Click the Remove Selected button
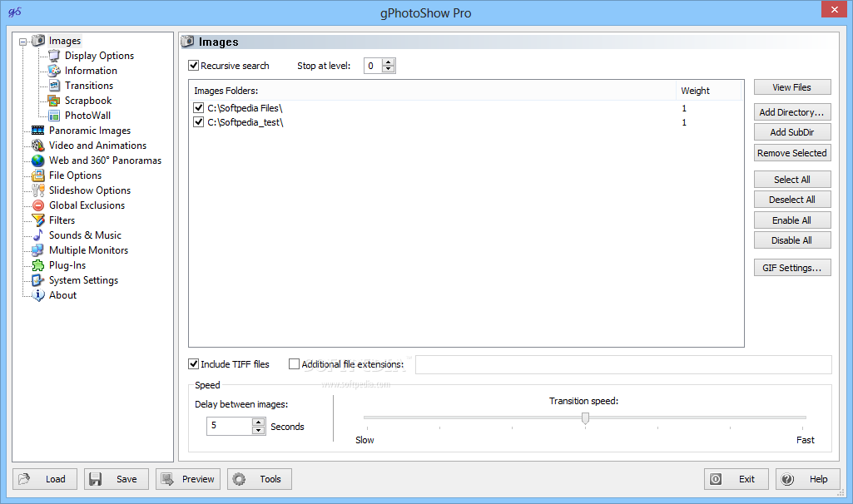This screenshot has width=853, height=504. [x=792, y=153]
